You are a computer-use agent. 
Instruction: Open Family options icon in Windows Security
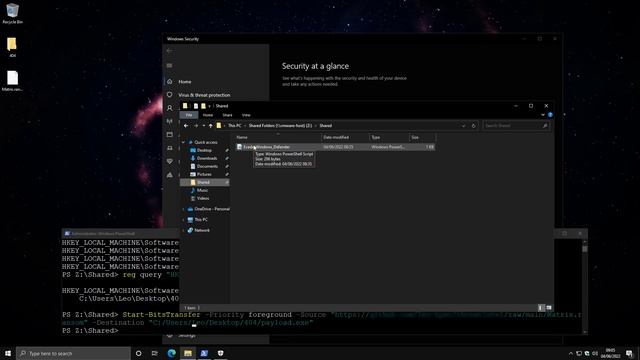(x=169, y=175)
